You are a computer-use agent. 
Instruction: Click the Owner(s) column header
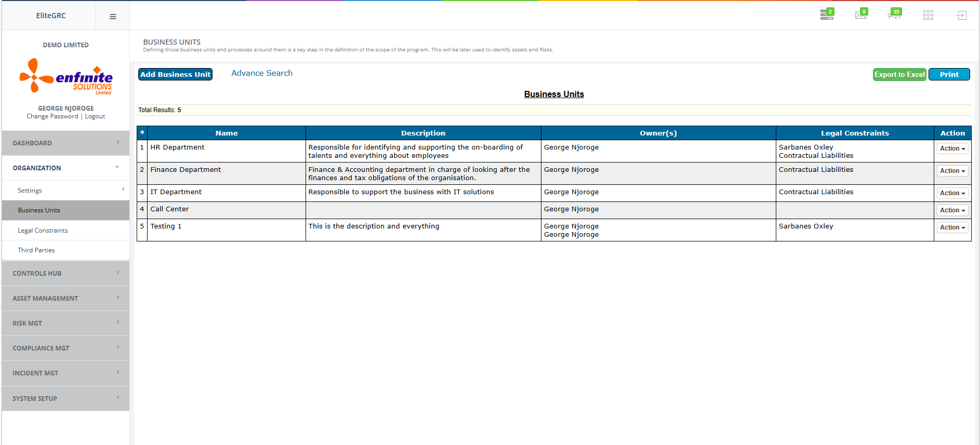pos(658,133)
